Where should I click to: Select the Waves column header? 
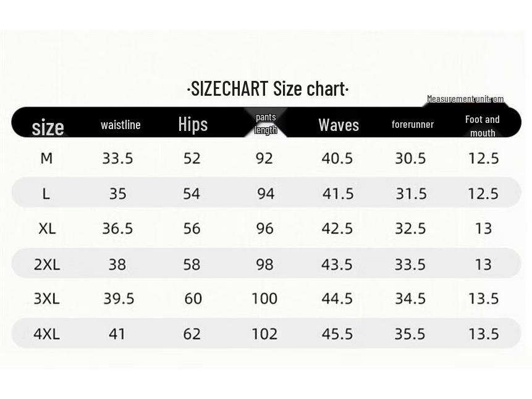(x=338, y=125)
